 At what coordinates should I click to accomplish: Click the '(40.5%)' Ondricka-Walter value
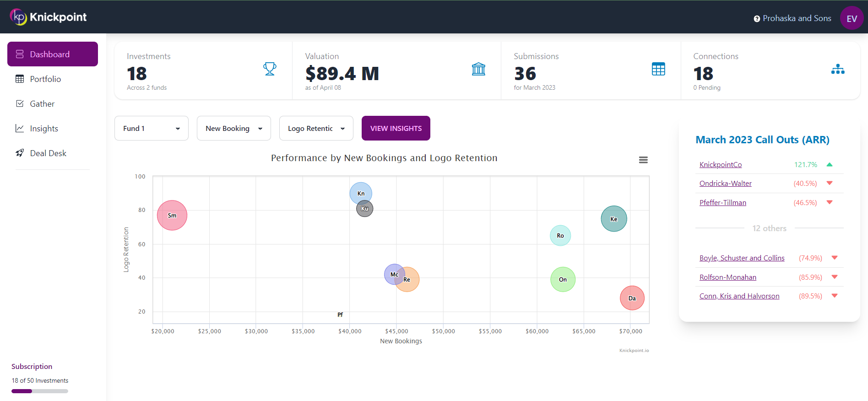[x=805, y=184]
